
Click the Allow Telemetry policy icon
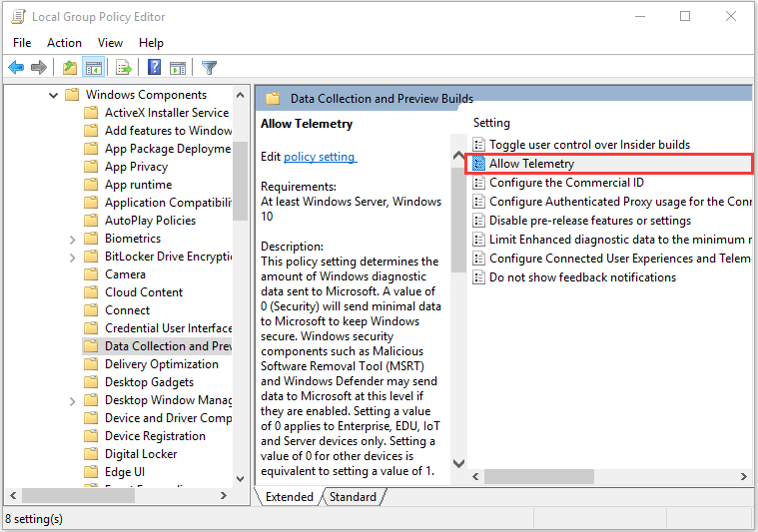(478, 164)
